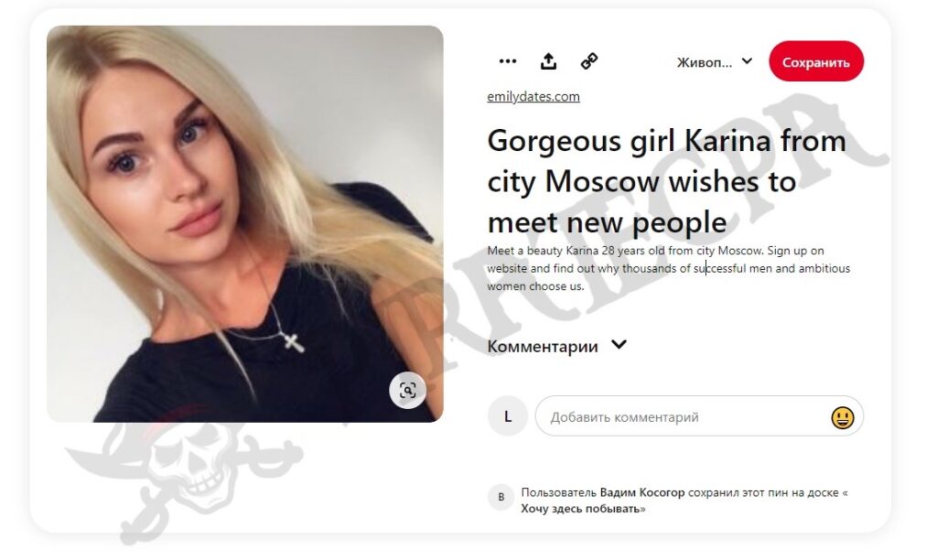Click the down arrow beside the Живоп board name
The height and width of the screenshot is (560, 937).
(x=747, y=61)
